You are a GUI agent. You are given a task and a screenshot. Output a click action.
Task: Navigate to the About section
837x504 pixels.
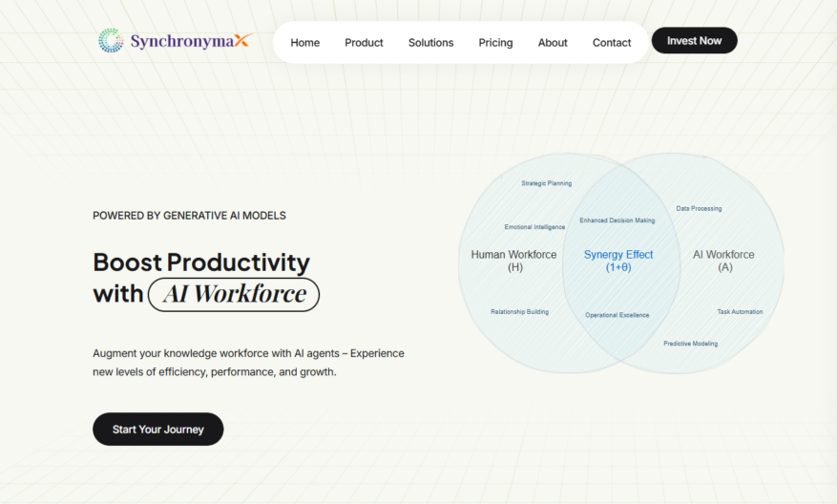click(553, 43)
